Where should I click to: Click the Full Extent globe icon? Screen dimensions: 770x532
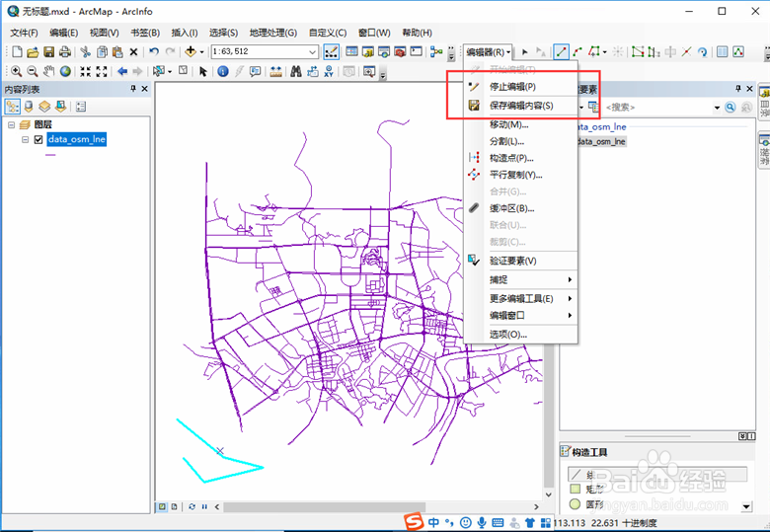tap(65, 72)
